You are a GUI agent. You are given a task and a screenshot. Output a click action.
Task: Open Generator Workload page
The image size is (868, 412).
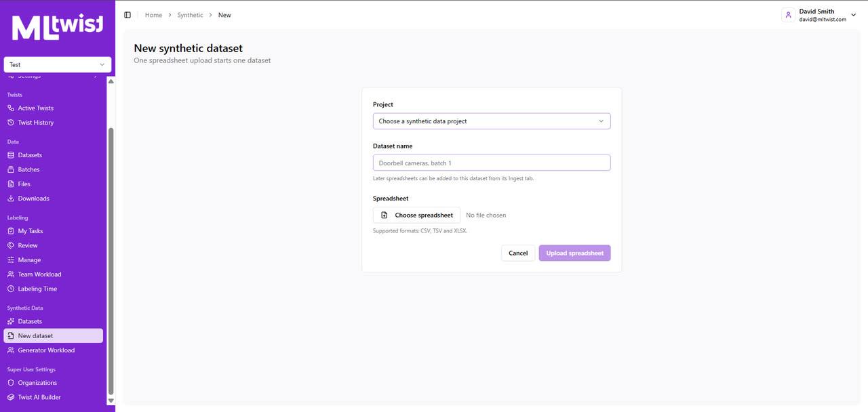point(54,350)
